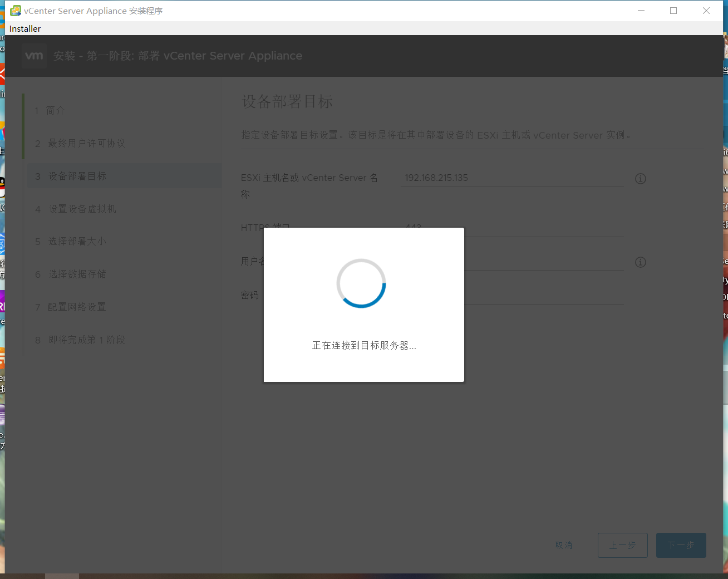Open the Installer menu in the menu bar
The width and height of the screenshot is (728, 579).
click(24, 28)
